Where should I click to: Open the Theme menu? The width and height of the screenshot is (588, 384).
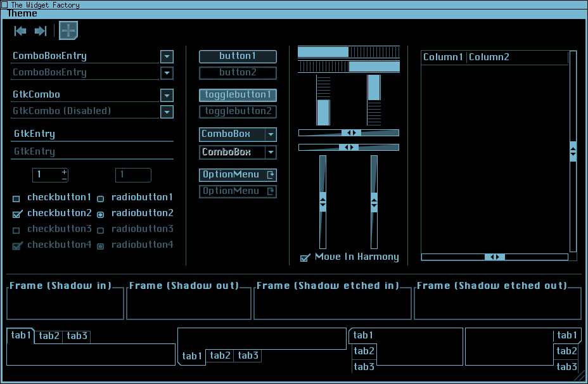[22, 13]
